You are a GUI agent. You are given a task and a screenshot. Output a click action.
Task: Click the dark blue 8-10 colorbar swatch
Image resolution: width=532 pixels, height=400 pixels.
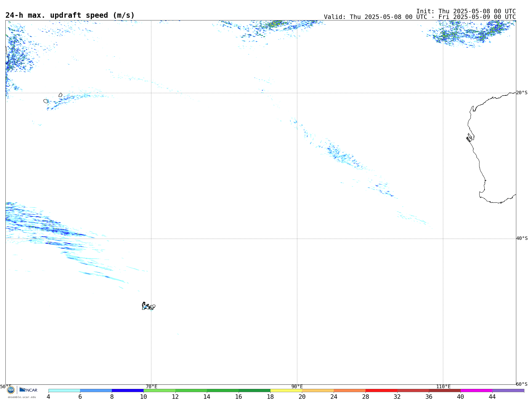pyautogui.click(x=128, y=391)
